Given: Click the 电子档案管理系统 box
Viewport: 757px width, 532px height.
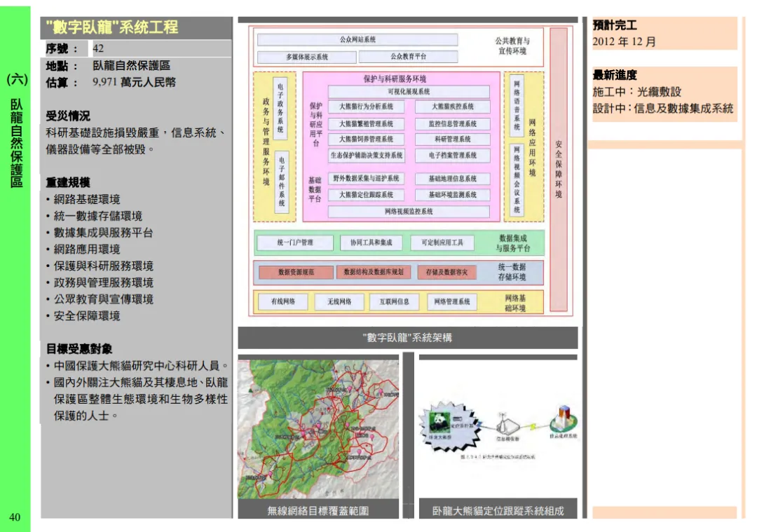Looking at the screenshot, I should [452, 156].
